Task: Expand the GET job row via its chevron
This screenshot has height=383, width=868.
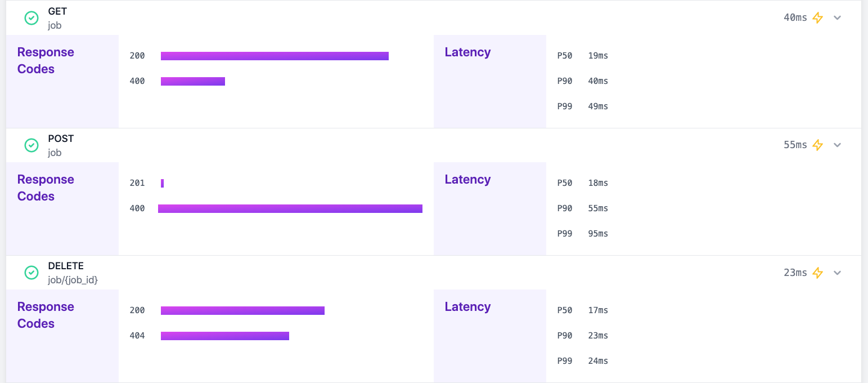Action: point(838,17)
